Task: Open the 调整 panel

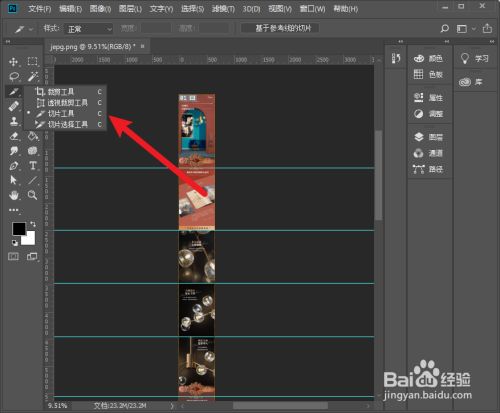Action: click(428, 114)
